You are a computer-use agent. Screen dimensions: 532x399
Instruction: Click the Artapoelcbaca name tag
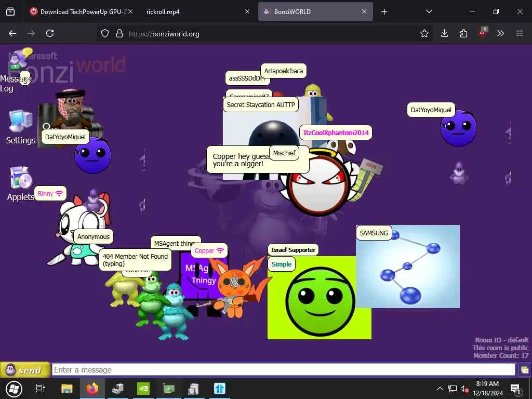(x=283, y=71)
